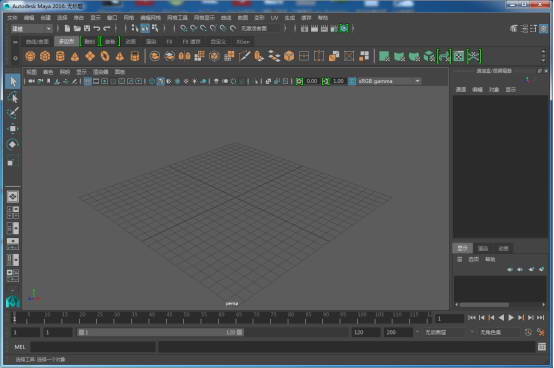Switch to single perspective view layout

pos(13,197)
